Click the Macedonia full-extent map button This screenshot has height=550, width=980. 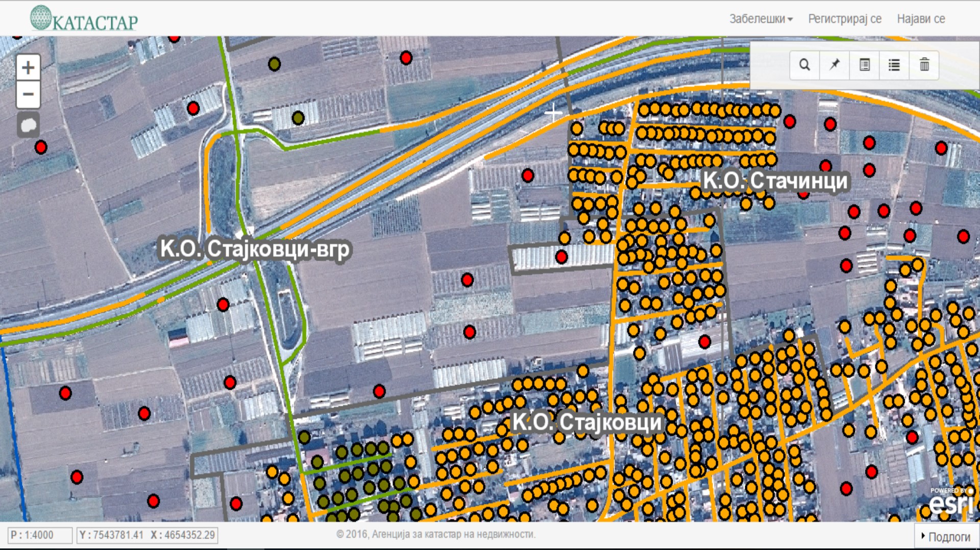tap(28, 125)
